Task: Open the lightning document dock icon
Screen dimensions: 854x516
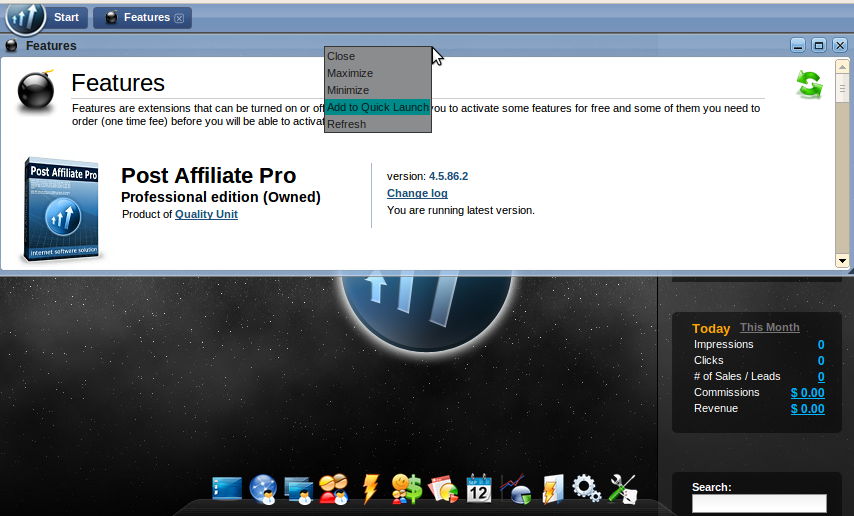Action: tap(552, 489)
